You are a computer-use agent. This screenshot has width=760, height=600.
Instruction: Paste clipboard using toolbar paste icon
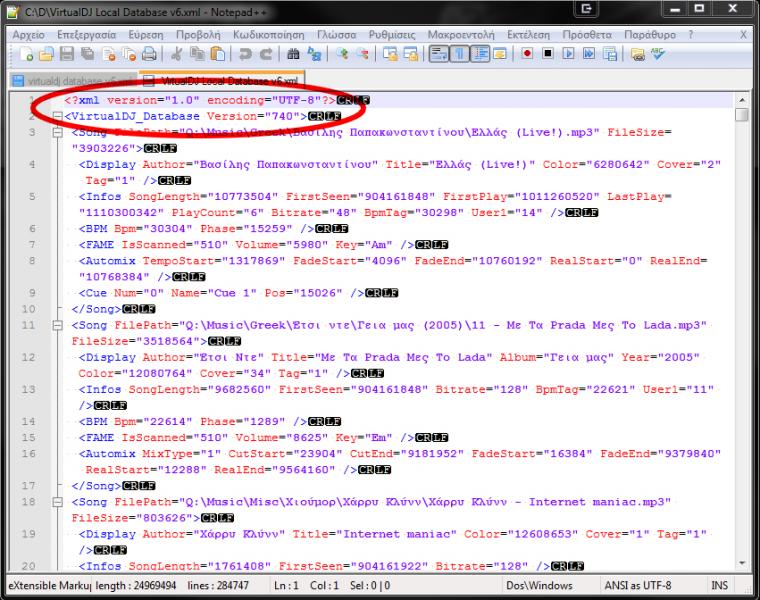(218, 54)
